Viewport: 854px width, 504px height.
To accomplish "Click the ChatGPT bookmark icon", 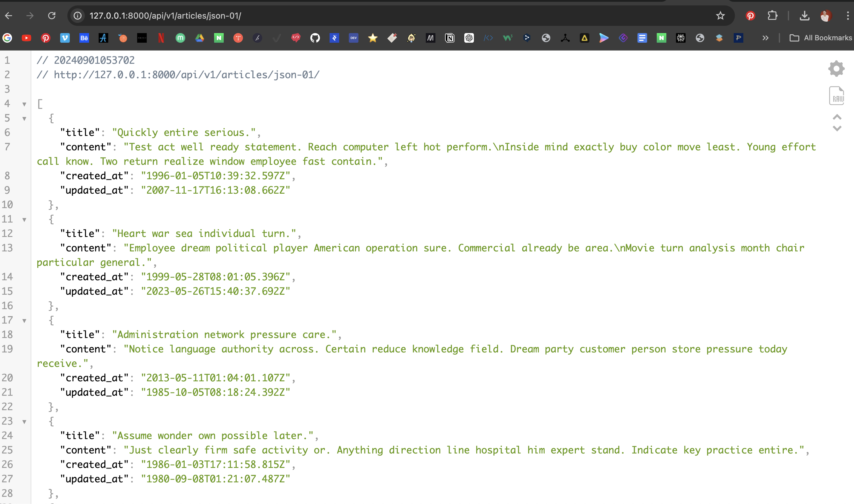I will click(x=469, y=38).
